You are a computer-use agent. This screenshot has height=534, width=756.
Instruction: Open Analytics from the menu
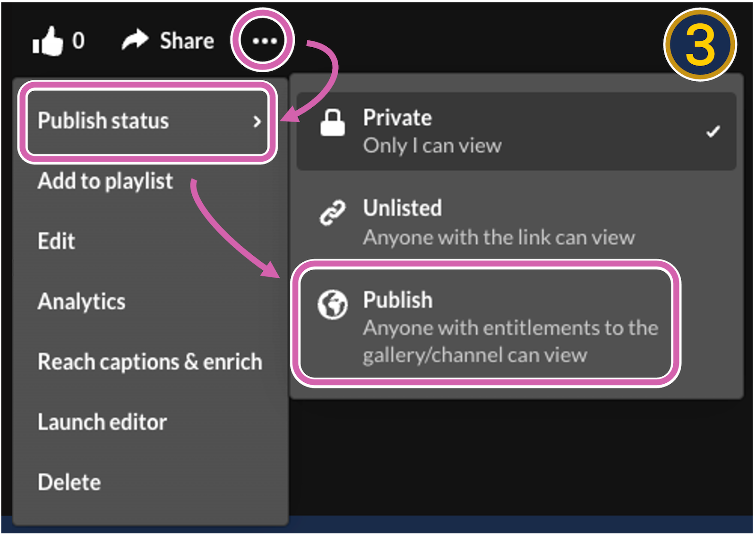pyautogui.click(x=81, y=301)
